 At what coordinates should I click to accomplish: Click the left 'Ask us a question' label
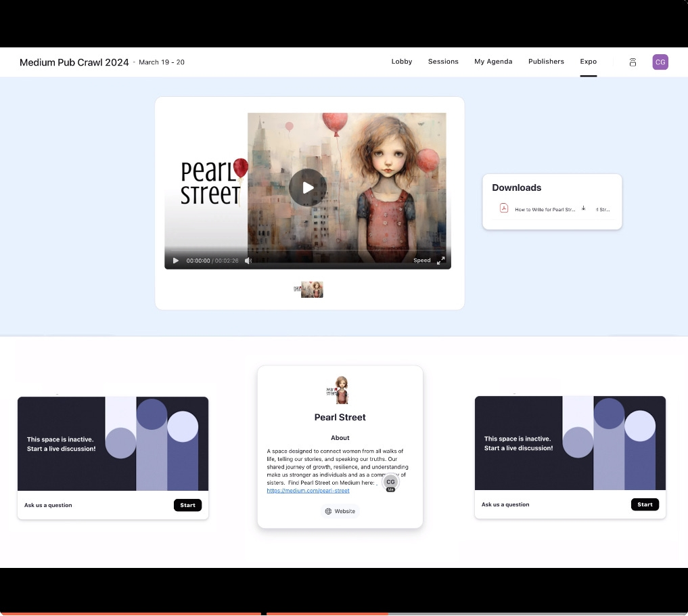[x=48, y=505]
